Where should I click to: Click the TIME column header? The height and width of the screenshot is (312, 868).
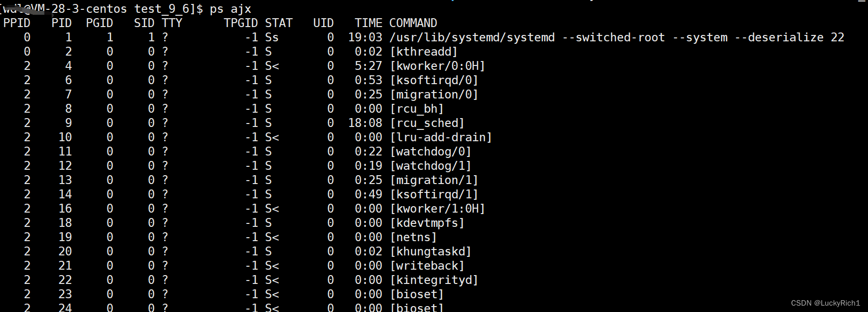368,23
